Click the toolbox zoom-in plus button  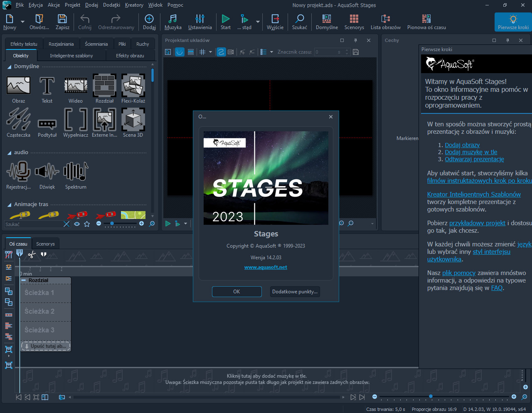[x=141, y=224]
